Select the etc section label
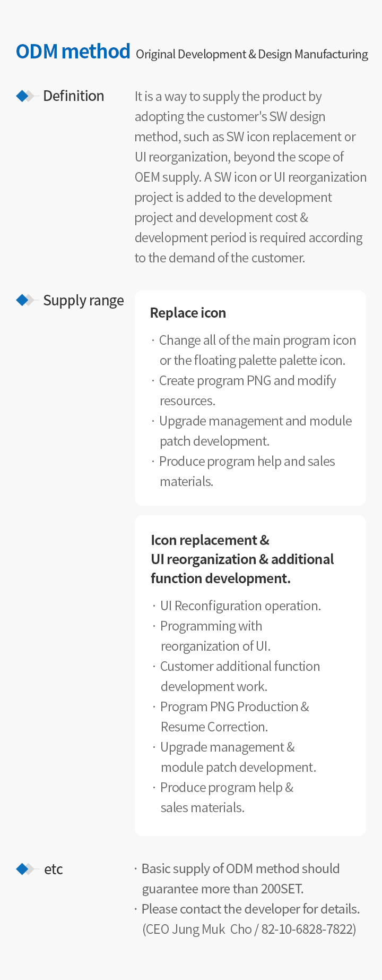This screenshot has height=980, width=382. point(53,870)
